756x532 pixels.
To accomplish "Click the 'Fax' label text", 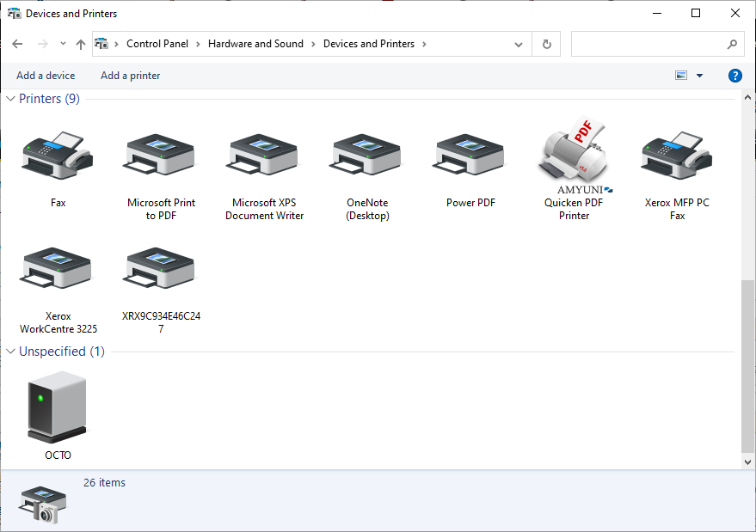I will pos(58,203).
